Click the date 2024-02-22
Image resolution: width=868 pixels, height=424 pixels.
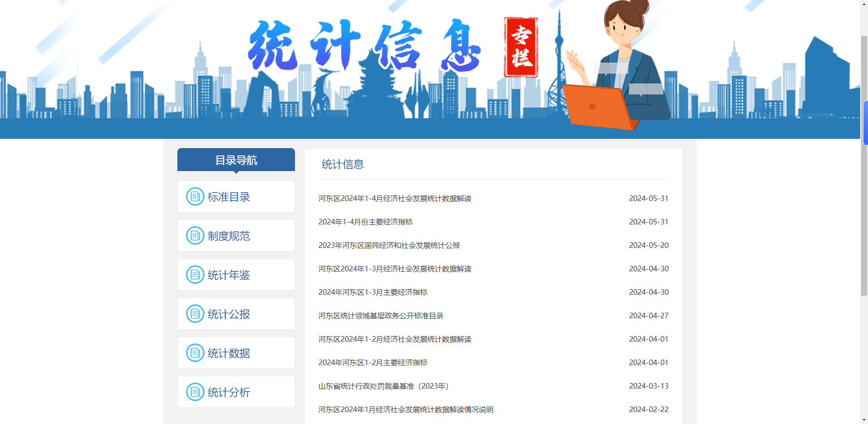pos(649,409)
